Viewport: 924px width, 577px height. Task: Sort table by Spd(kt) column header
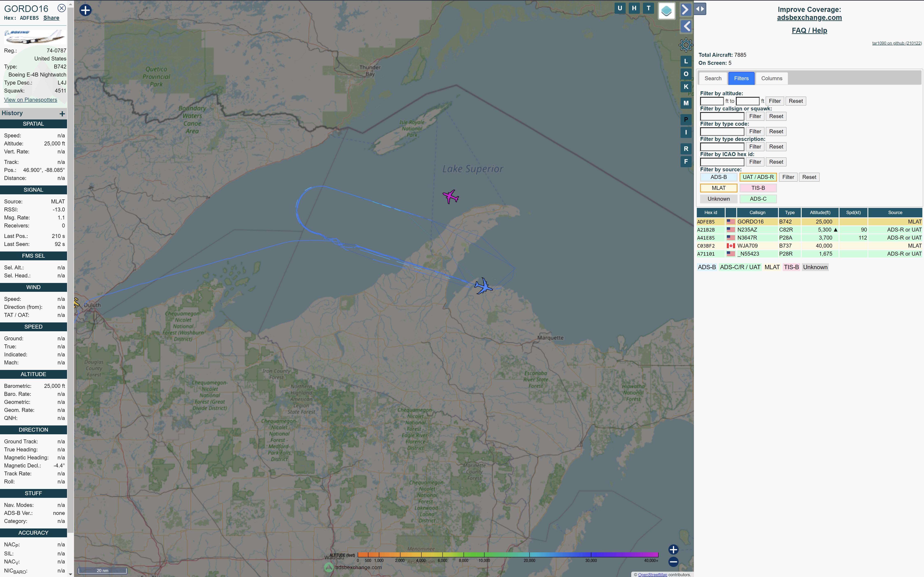click(853, 213)
